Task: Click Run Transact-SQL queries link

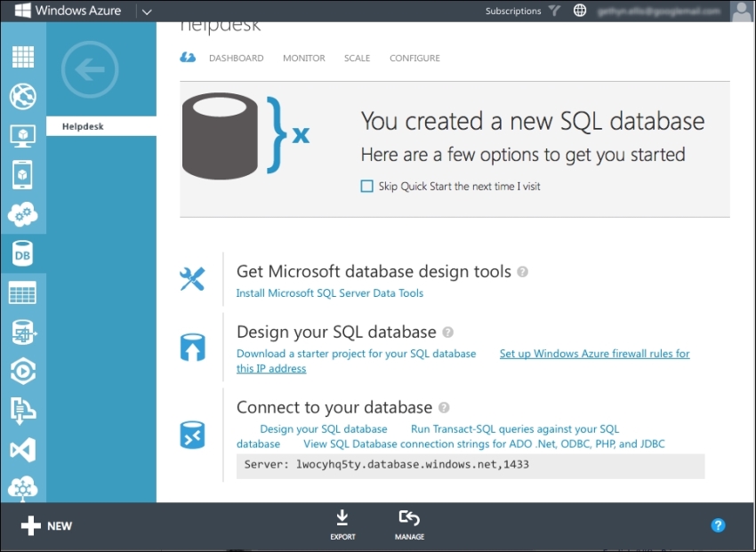Action: (x=515, y=429)
